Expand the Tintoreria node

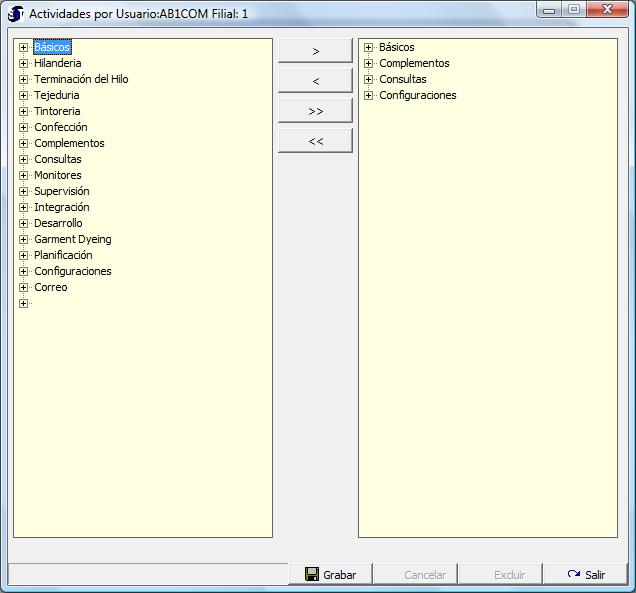24,111
